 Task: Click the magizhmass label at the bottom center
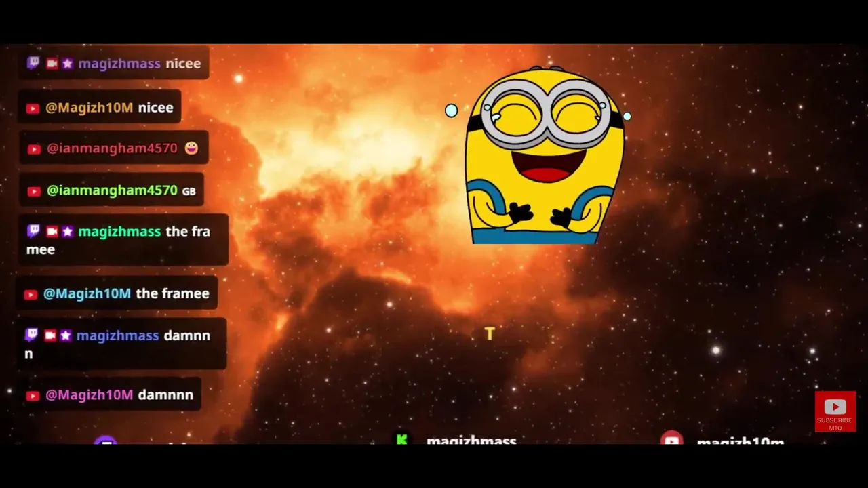point(471,441)
